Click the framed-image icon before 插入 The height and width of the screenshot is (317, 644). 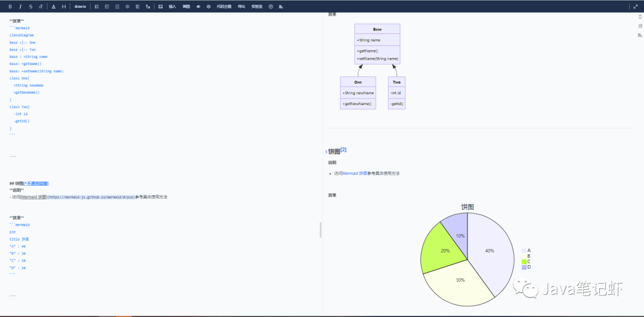tap(160, 7)
